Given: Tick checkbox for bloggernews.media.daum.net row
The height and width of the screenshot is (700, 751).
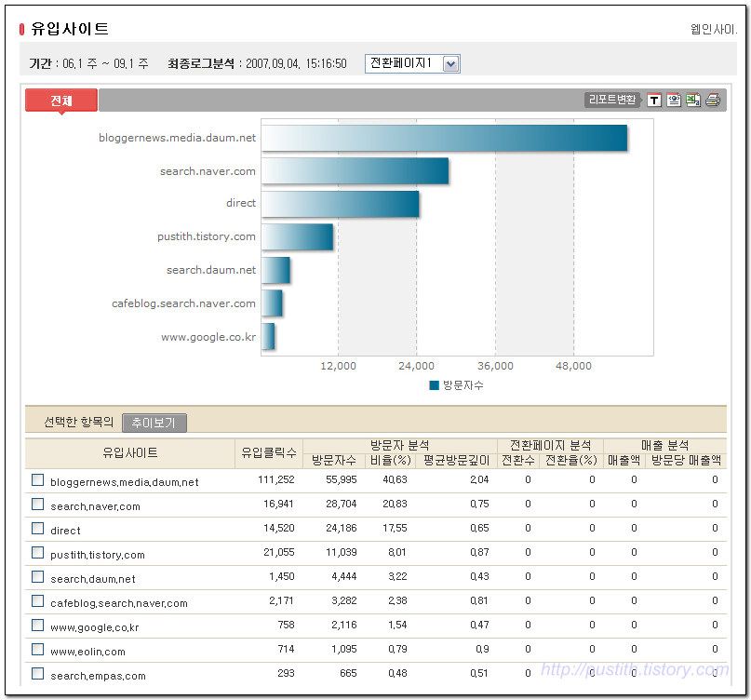Looking at the screenshot, I should [37, 480].
